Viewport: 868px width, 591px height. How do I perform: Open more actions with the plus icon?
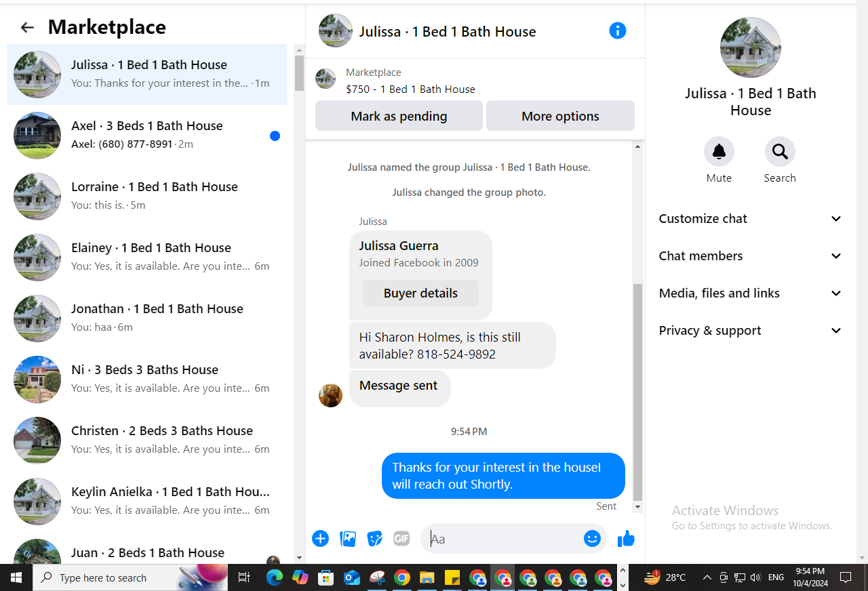coord(320,538)
